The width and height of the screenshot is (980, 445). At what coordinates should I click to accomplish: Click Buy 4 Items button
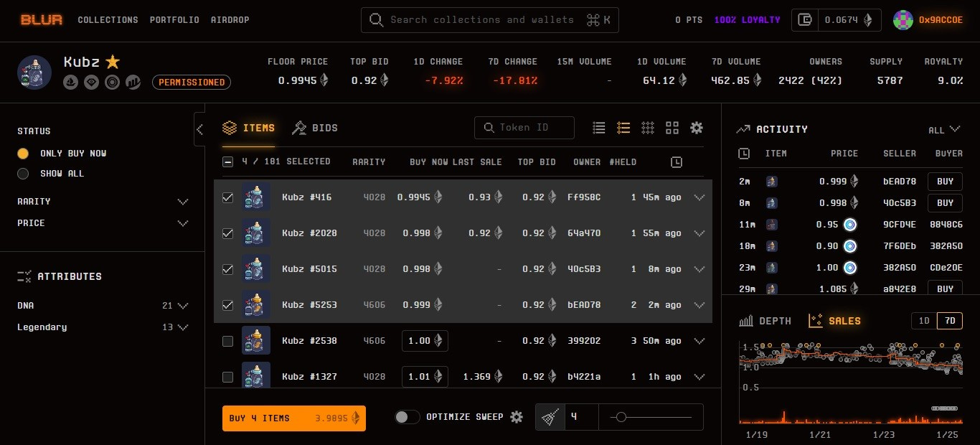click(294, 418)
